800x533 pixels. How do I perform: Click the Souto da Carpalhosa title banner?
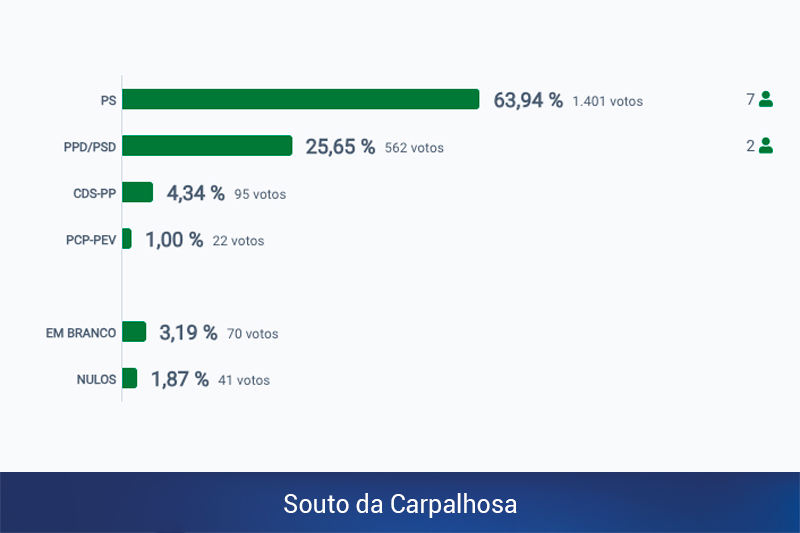pos(400,503)
